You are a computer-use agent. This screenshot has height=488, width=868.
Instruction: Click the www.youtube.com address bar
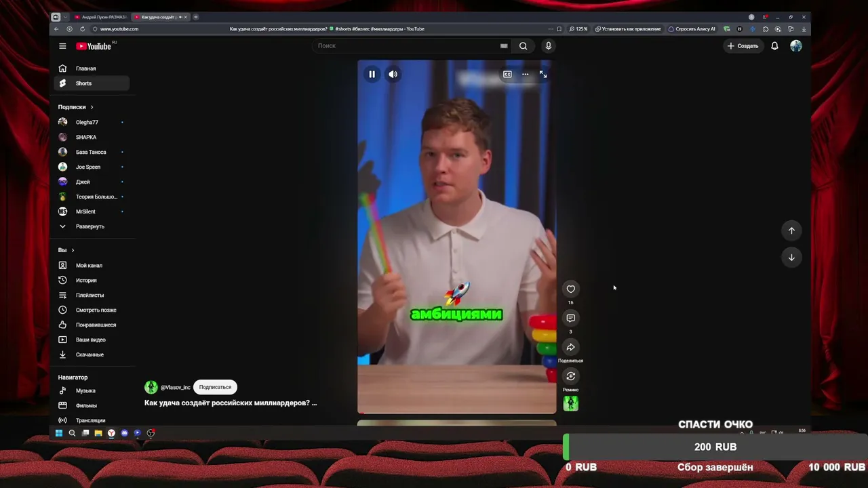click(x=119, y=29)
